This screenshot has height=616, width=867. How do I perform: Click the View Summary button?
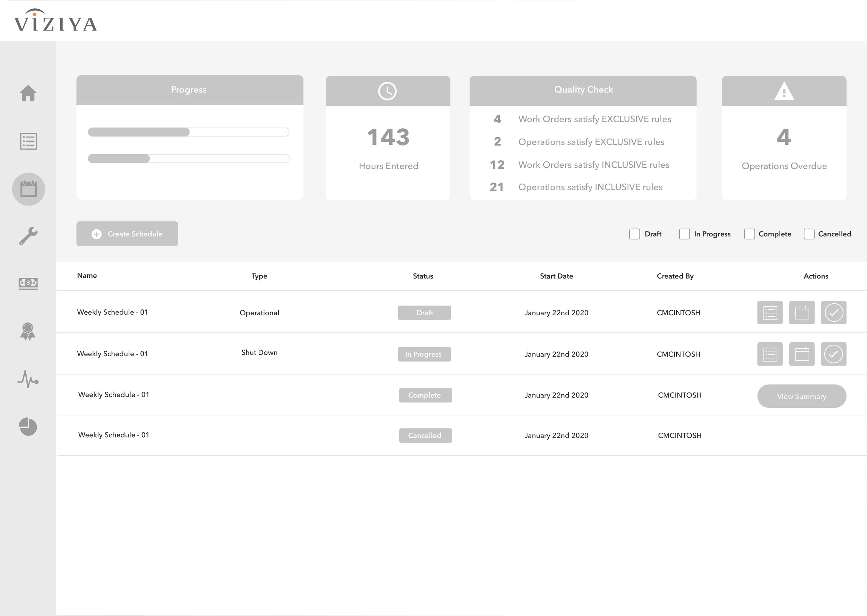pos(801,396)
